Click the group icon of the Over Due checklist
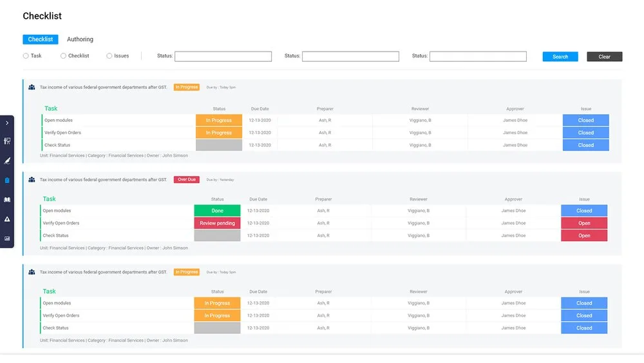 [32, 180]
